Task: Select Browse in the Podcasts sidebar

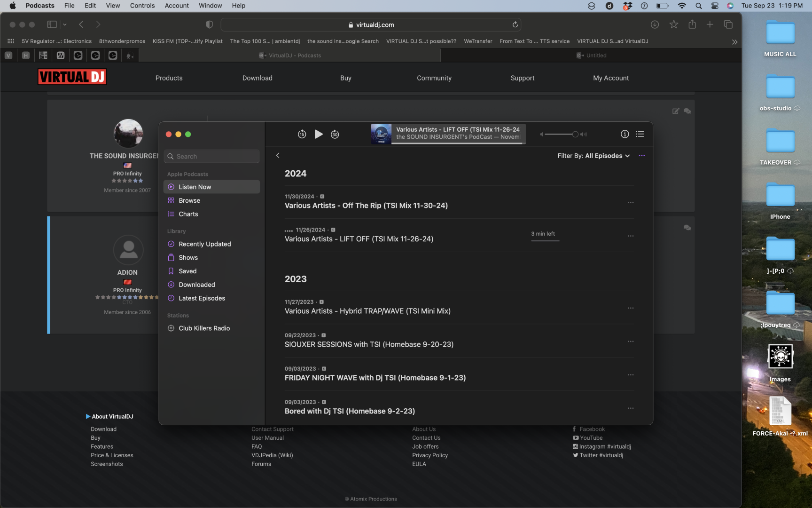Action: [189, 200]
